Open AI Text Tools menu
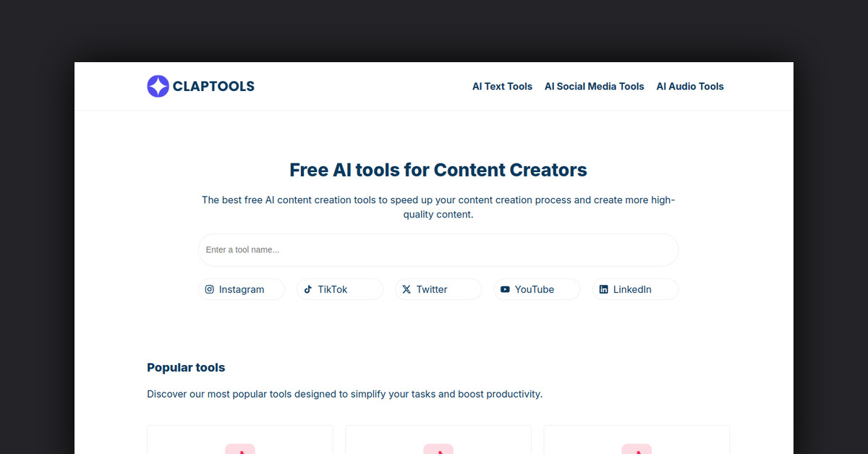 click(502, 86)
